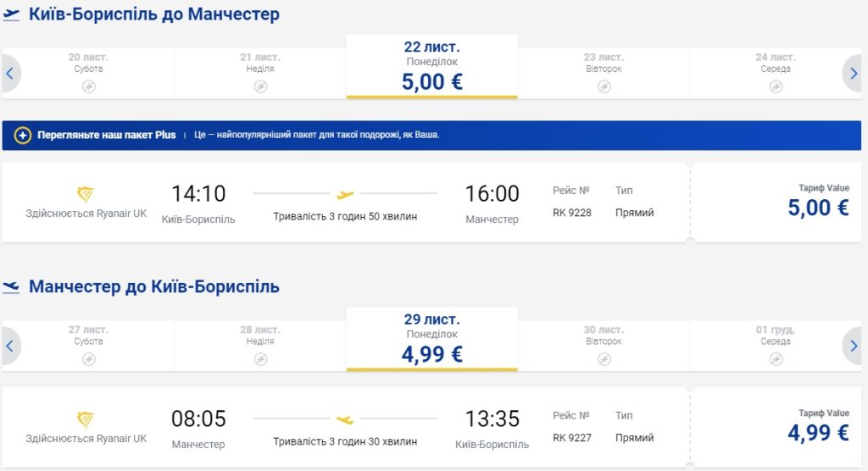868x471 pixels.
Task: Show later return dates with right arrow
Action: click(854, 346)
